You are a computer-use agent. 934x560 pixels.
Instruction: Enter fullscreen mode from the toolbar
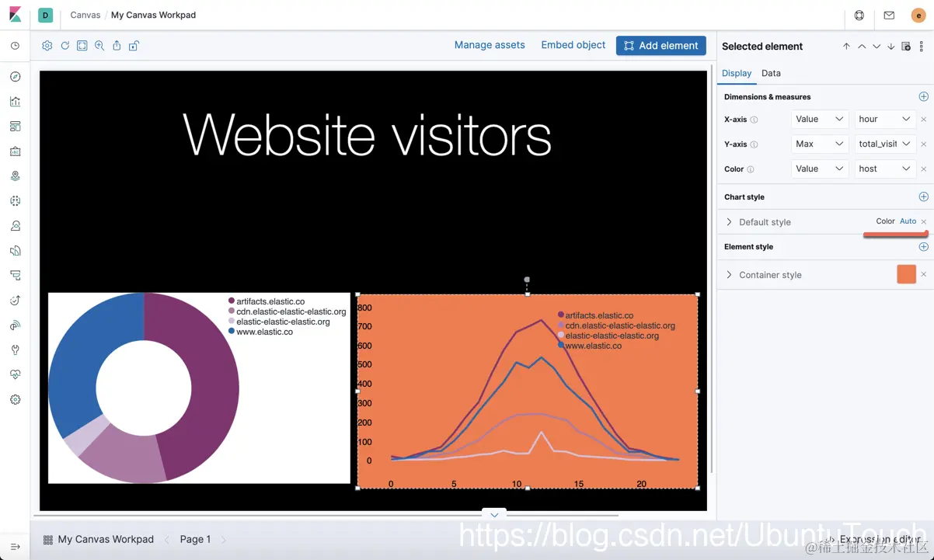(82, 46)
